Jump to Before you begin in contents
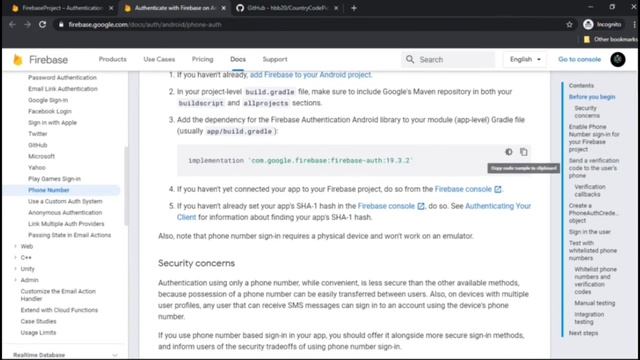Viewport: 640px width, 360px height. [592, 97]
